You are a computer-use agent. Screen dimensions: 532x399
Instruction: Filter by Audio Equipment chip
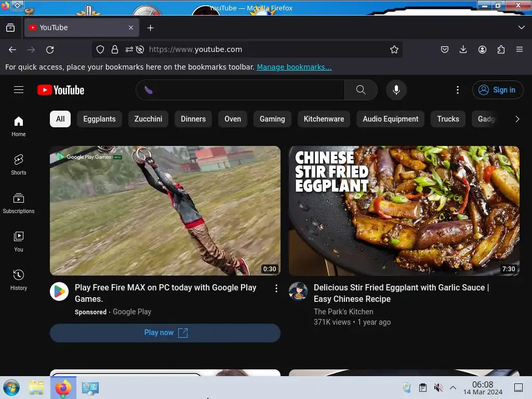[x=391, y=119]
